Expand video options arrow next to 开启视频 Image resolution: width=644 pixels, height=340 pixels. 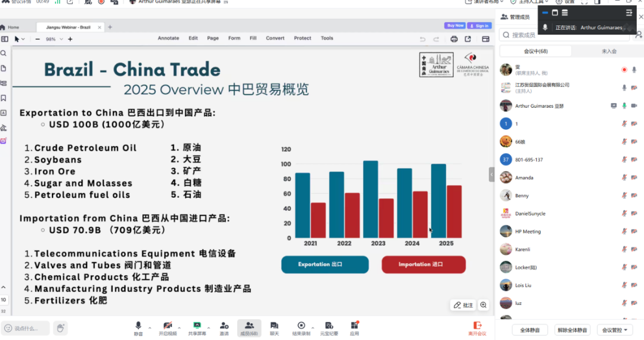pyautogui.click(x=179, y=327)
